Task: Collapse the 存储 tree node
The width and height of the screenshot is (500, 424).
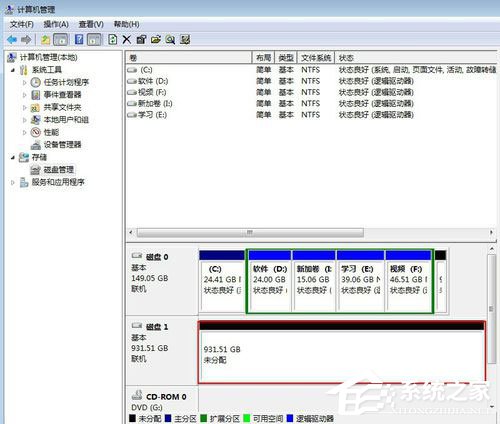Action: pos(13,157)
